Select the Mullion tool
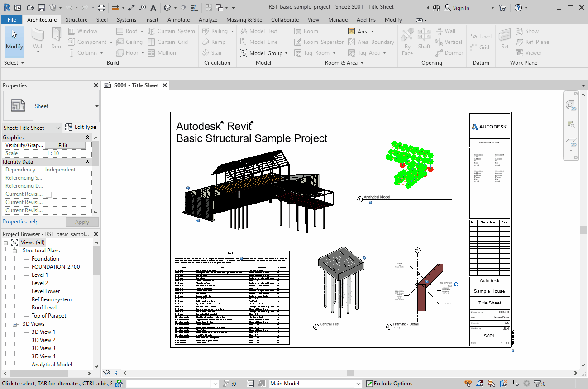 162,53
